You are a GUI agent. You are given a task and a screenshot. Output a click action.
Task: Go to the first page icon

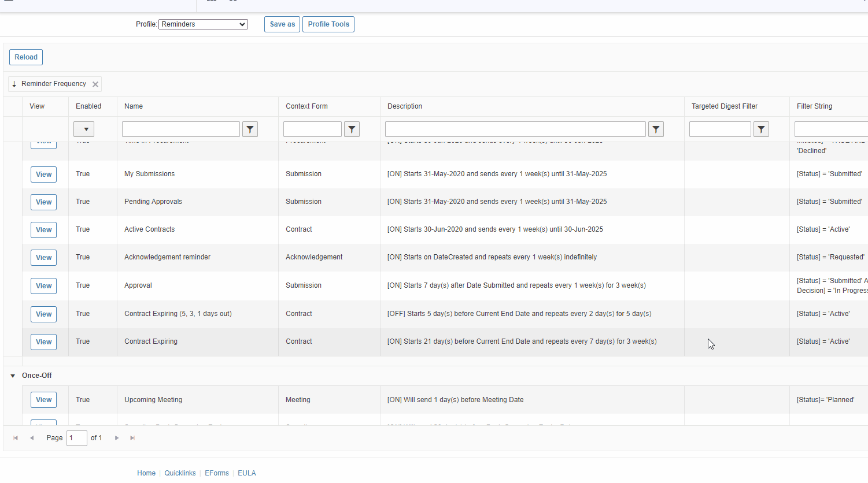(x=16, y=438)
